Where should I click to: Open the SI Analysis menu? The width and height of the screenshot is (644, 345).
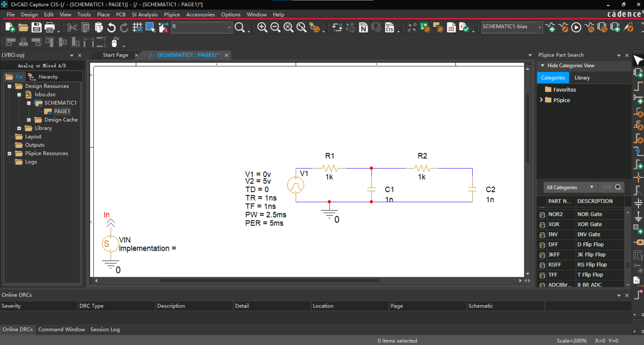click(145, 14)
